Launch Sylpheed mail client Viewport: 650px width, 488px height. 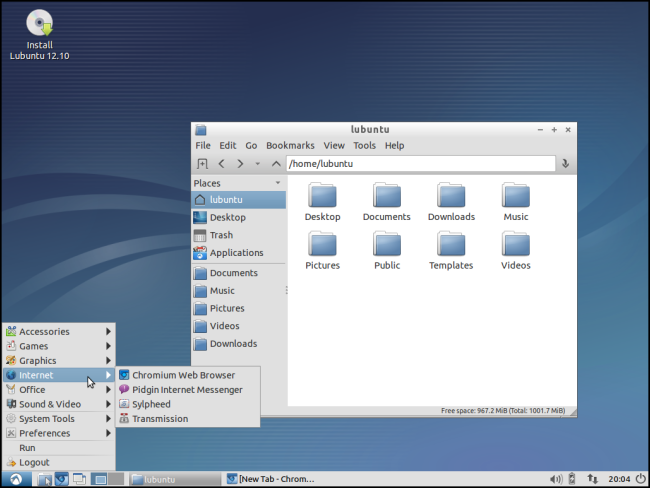(x=188, y=404)
